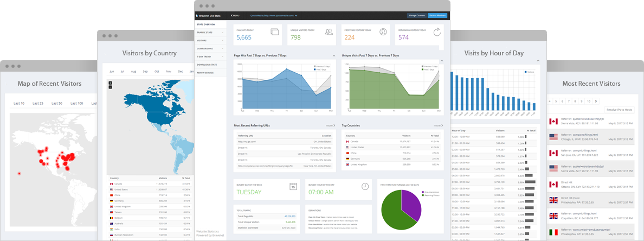Viewport: 644px width, 241px height.
Task: Click United States flag in Top Countries table
Action: (348, 147)
